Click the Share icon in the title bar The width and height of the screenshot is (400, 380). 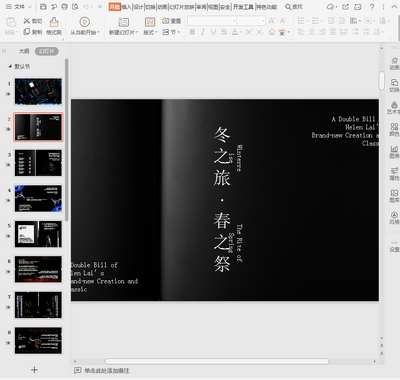[346, 7]
